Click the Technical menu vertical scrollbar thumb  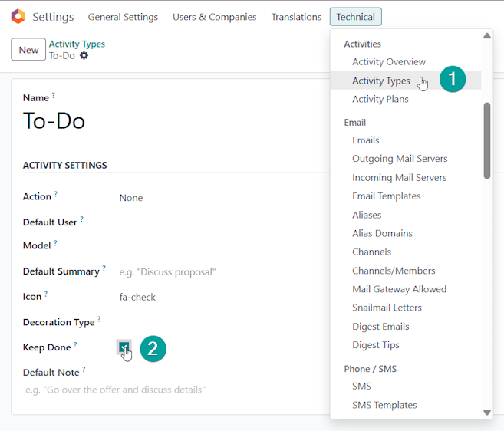[487, 140]
